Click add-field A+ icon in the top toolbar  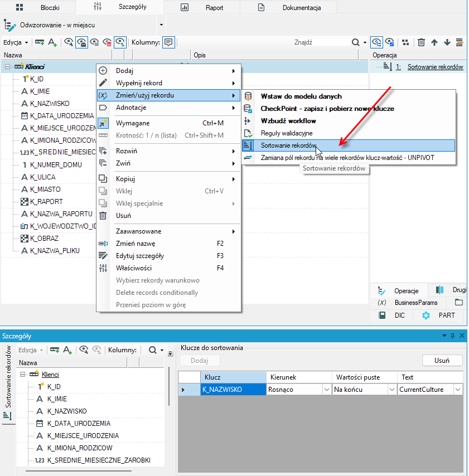(52, 42)
